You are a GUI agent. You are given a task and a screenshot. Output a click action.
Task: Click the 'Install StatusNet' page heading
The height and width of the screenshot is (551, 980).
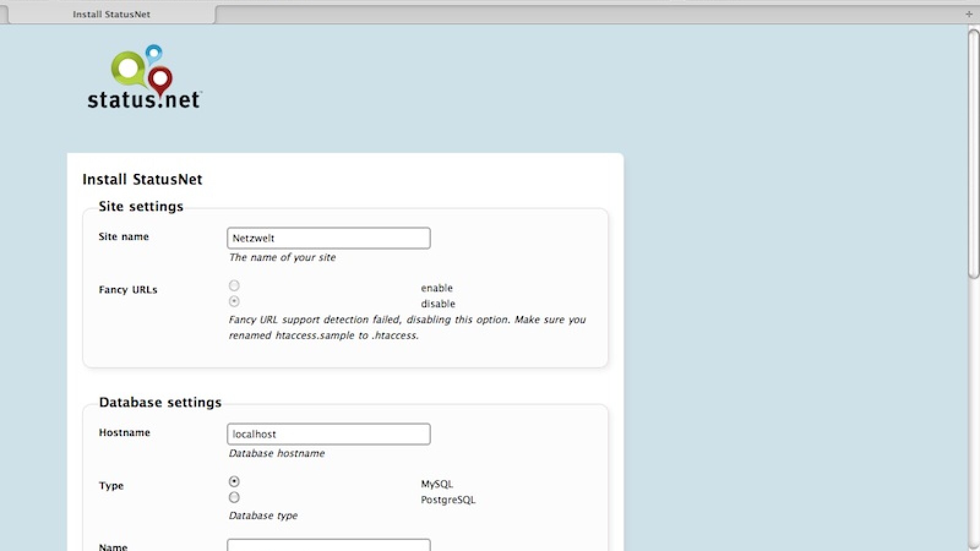coord(142,179)
